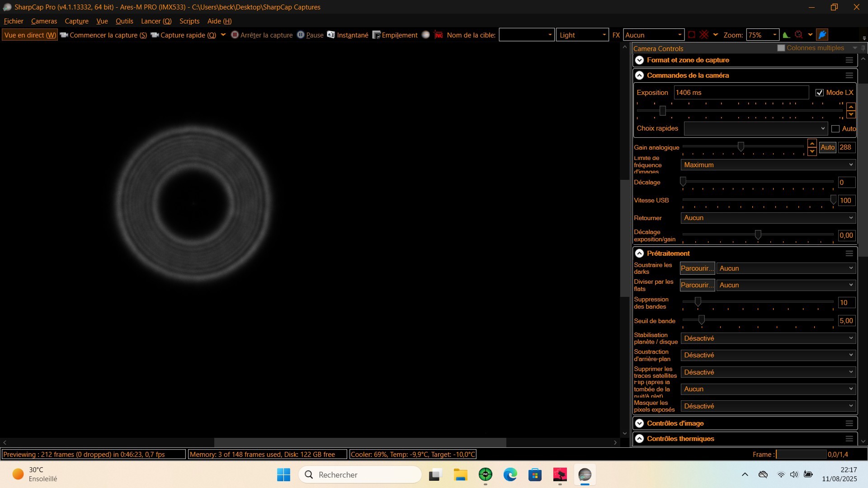Click the Windows Rechercher search box
Viewport: 868px width, 488px height.
click(360, 475)
